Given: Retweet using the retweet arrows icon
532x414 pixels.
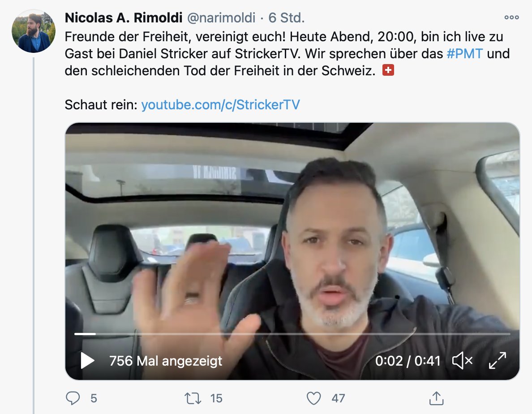Looking at the screenshot, I should point(193,398).
